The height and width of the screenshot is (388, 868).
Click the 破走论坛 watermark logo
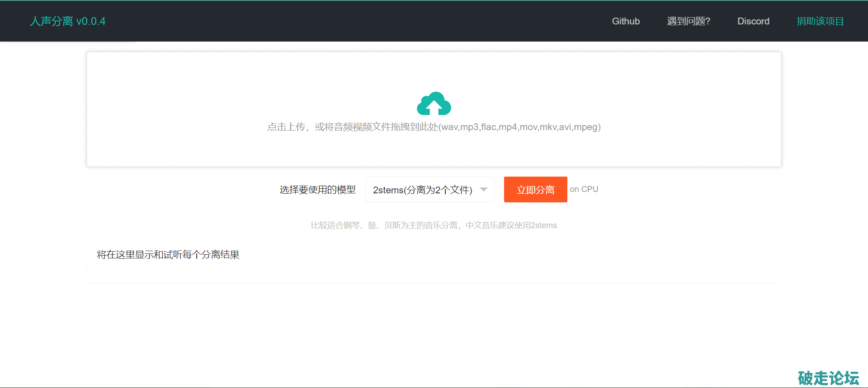[828, 378]
